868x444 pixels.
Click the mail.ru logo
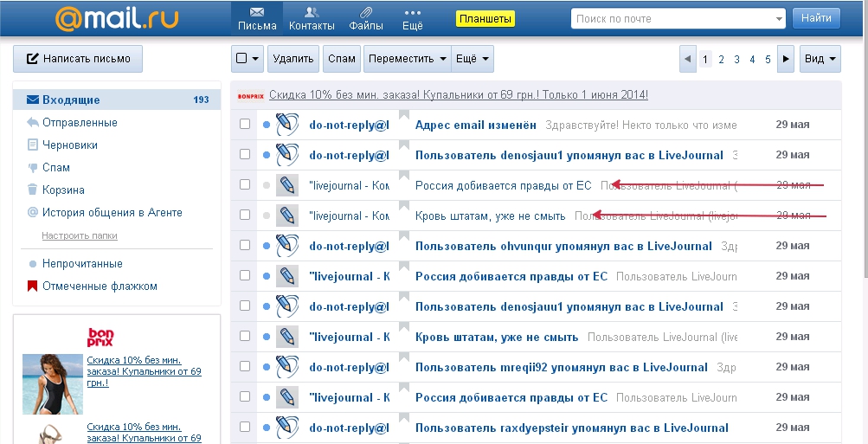[117, 19]
